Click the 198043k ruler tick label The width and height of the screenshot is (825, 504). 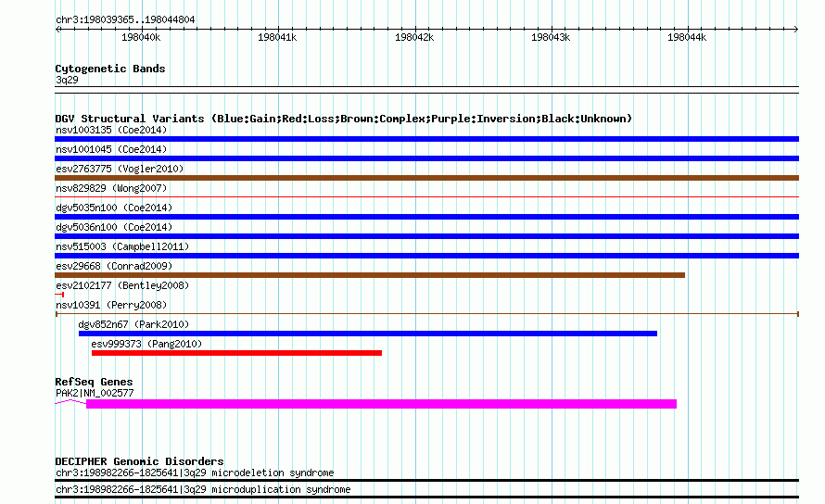551,37
